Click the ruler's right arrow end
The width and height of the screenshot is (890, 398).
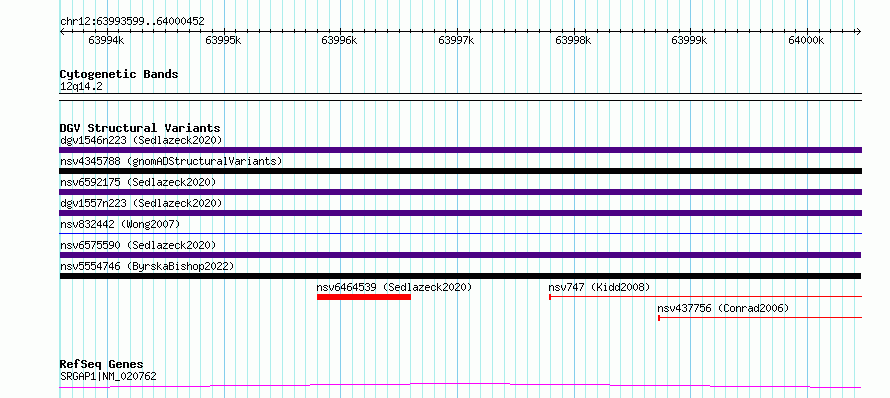click(858, 32)
